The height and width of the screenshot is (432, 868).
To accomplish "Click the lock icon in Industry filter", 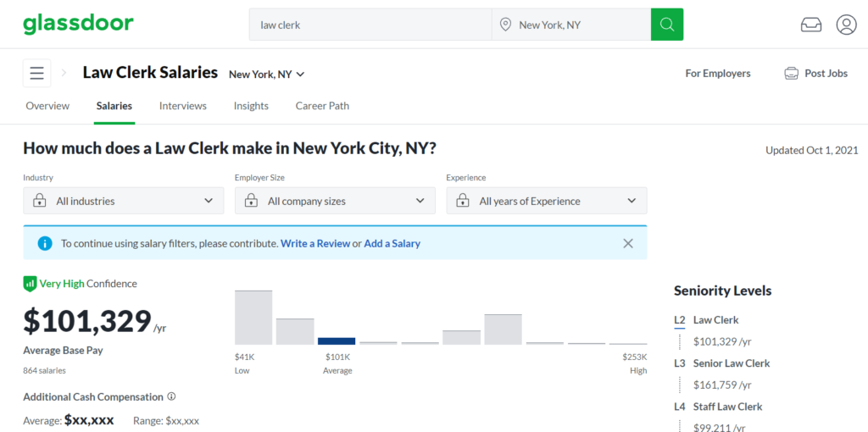I will click(39, 201).
